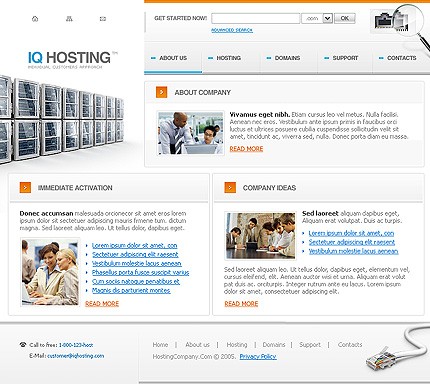Click the home icon in header
Viewport: 430px width, 384px height.
click(35, 19)
